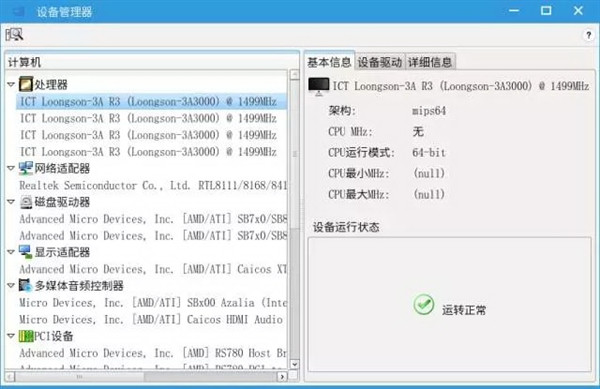
Task: Select the 处理器 processor category icon
Action: 26,84
